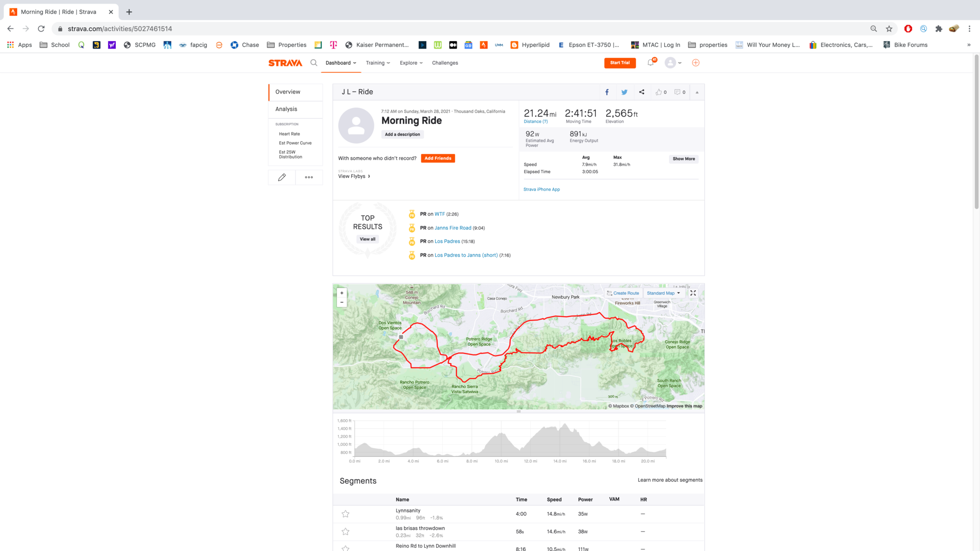Viewport: 980px width, 551px height.
Task: Open the profile avatar dropdown
Action: point(673,63)
